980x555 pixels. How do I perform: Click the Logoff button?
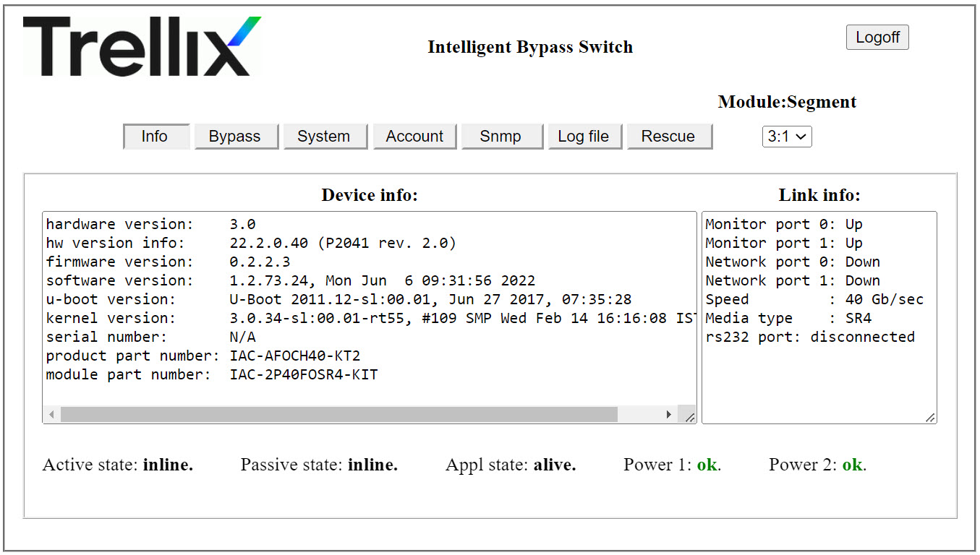(877, 38)
